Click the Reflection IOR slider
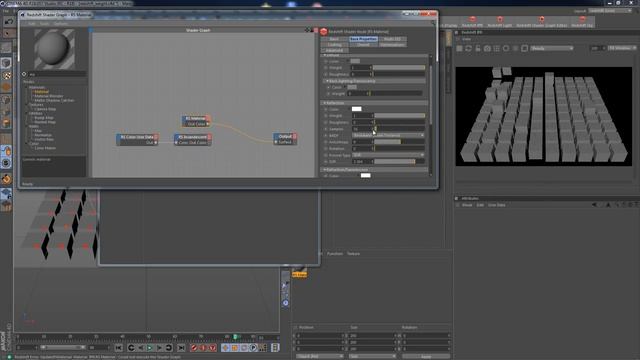Image resolution: width=640 pixels, height=360 pixels. click(x=399, y=162)
